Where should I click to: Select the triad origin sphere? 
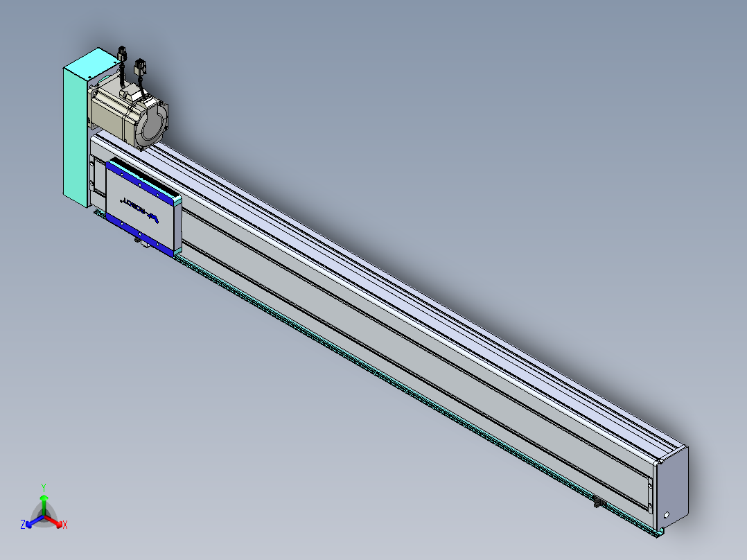[x=44, y=516]
